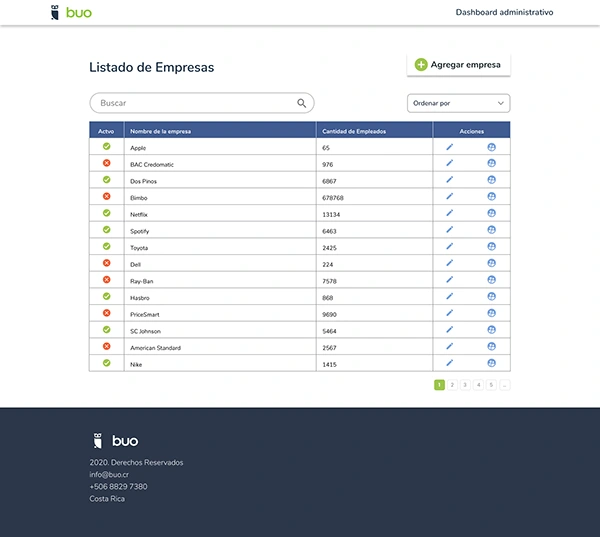Click the magnifier search icon

point(302,103)
